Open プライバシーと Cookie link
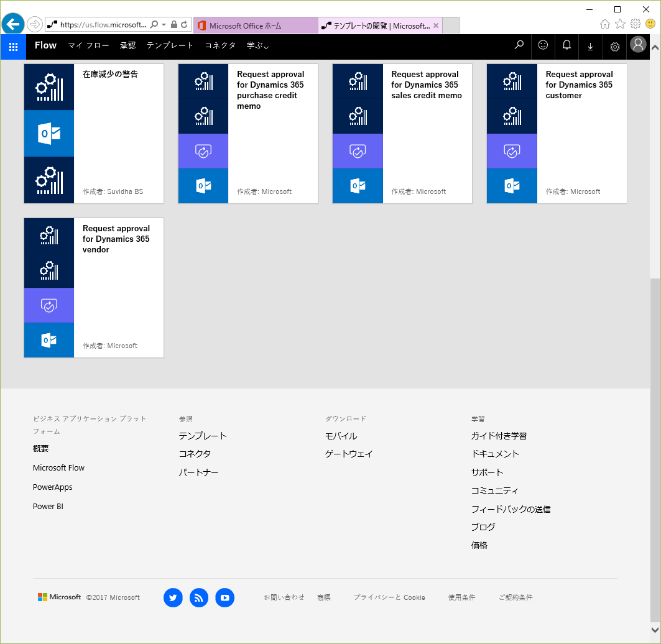 (x=389, y=597)
